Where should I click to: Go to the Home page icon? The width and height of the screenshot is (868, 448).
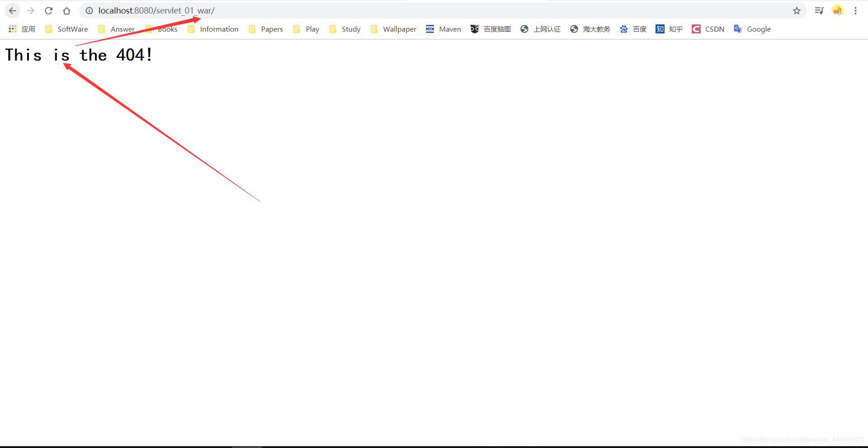coord(67,11)
